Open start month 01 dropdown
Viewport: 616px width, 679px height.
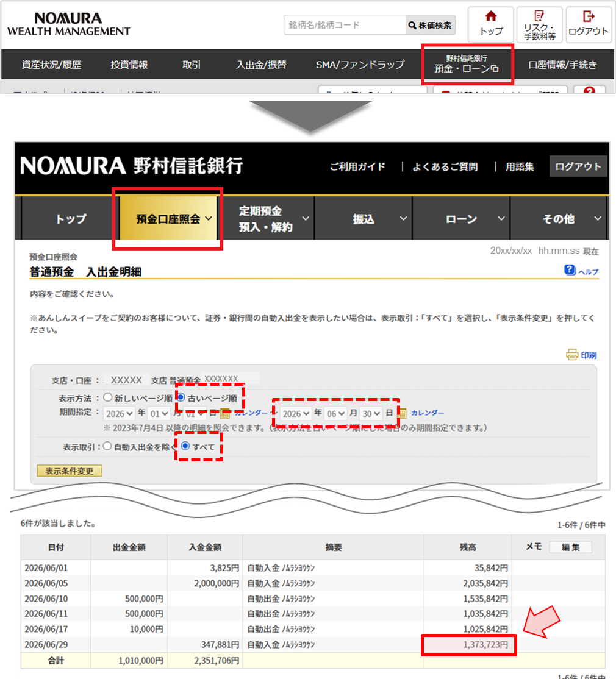pyautogui.click(x=159, y=413)
